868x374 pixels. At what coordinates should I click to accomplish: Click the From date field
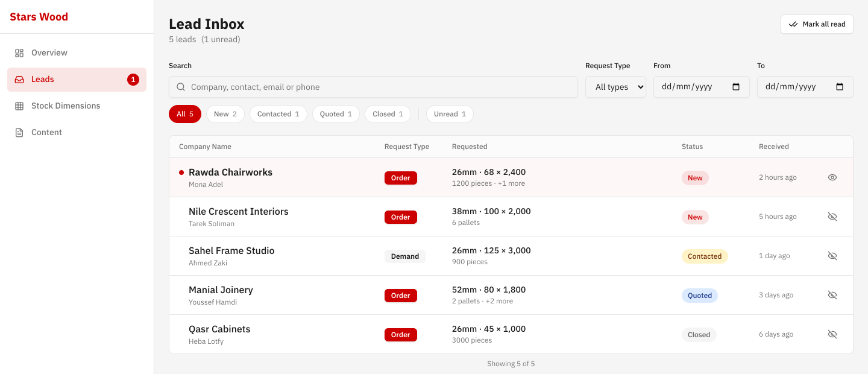pos(702,87)
